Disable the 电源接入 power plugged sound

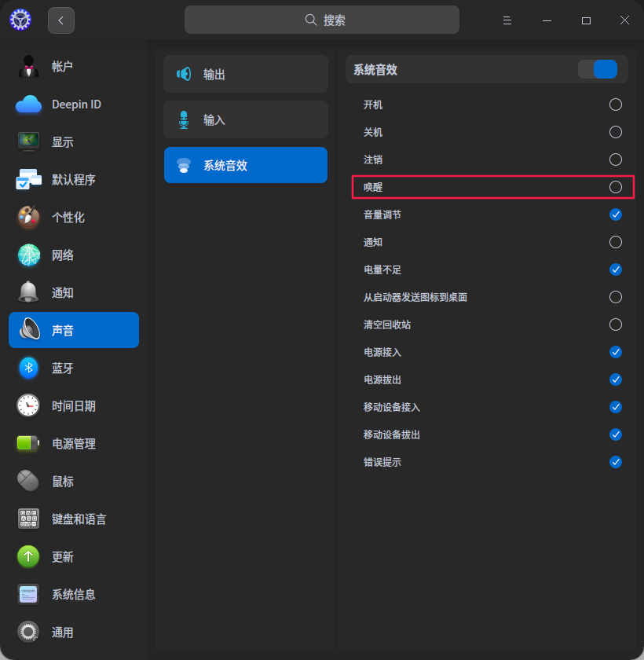[x=616, y=352]
